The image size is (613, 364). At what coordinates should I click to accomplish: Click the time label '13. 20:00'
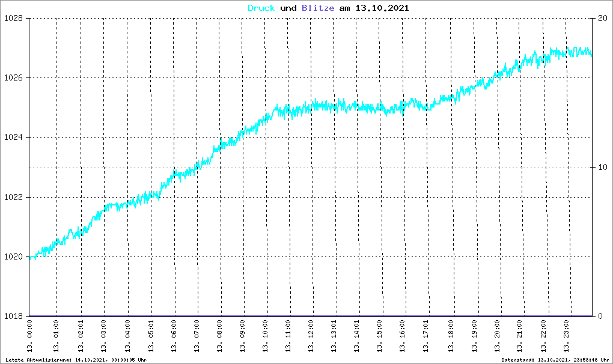[x=497, y=336]
